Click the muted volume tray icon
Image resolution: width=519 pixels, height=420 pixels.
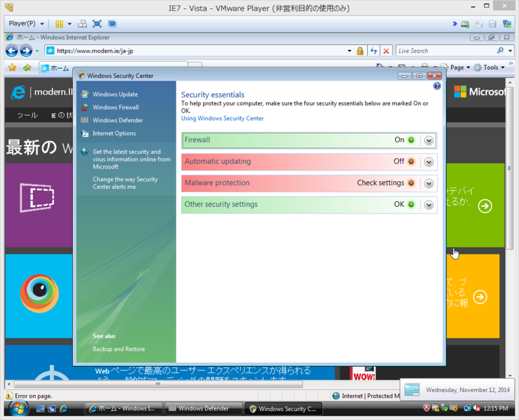point(477,408)
